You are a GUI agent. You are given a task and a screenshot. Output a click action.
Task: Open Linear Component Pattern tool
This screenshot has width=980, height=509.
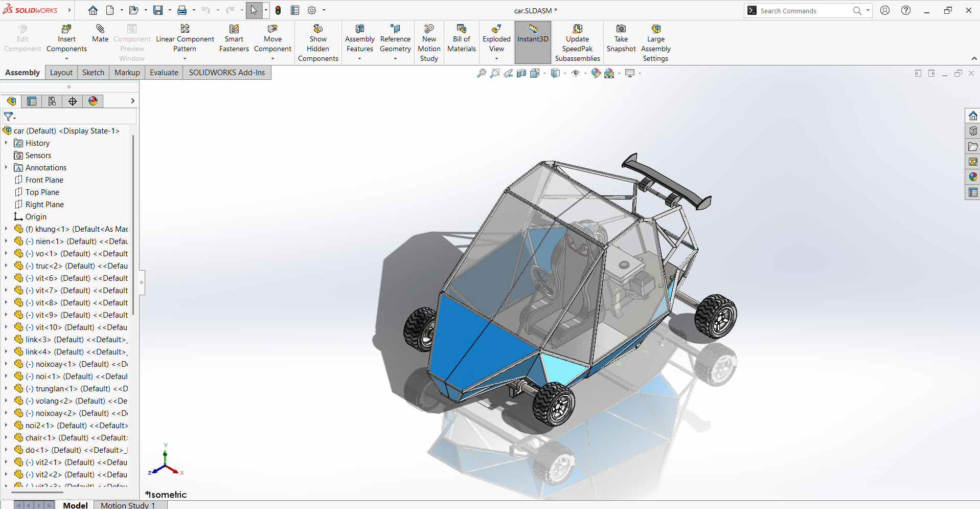coord(185,38)
